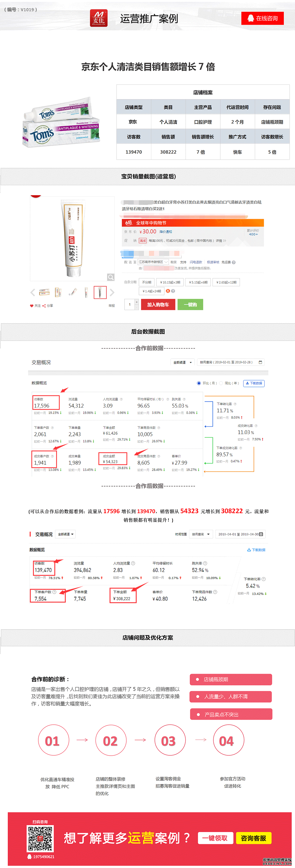Go to next product thumbnail arrow
This screenshot has width=295, height=868.
coord(112,292)
